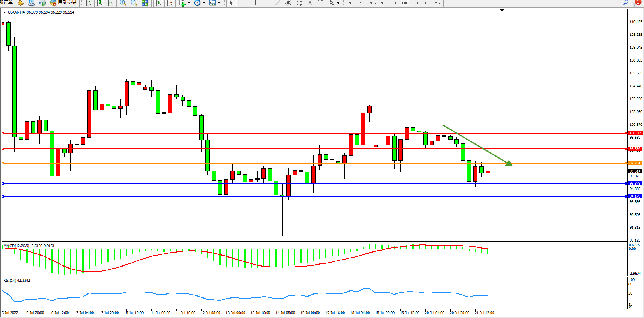Switch to the D1 timeframe
644x318 pixels.
click(416, 3)
